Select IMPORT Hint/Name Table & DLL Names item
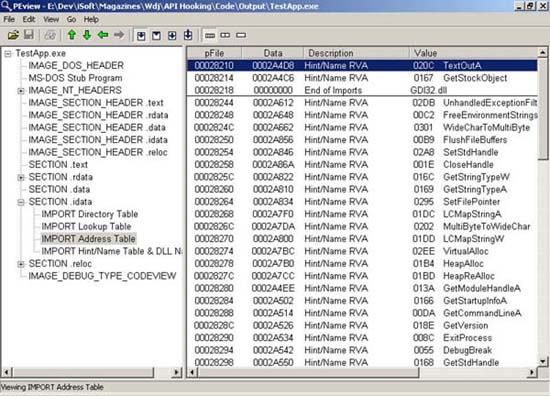Screen dimensions: 550x396 [x=112, y=251]
